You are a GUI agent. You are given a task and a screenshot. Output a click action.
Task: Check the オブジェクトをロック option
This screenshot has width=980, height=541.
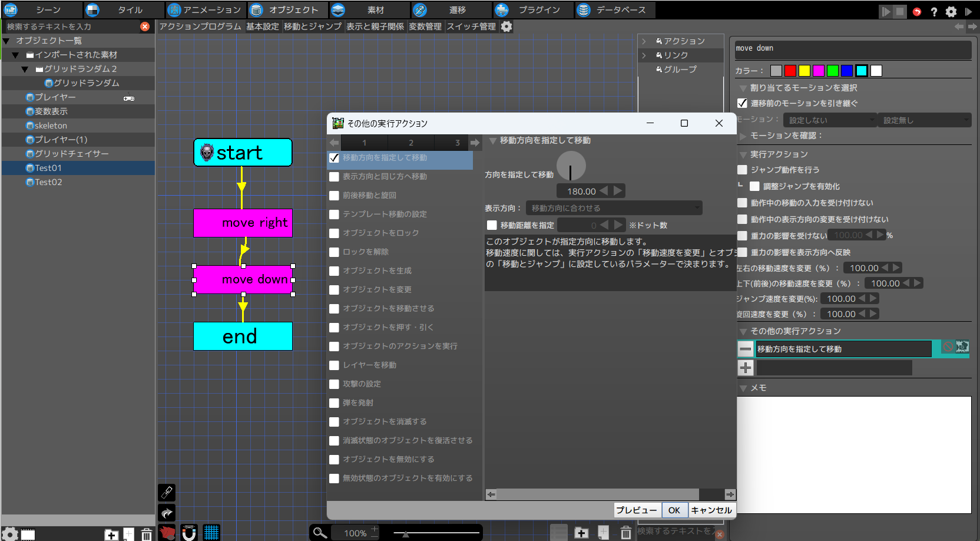tap(334, 233)
